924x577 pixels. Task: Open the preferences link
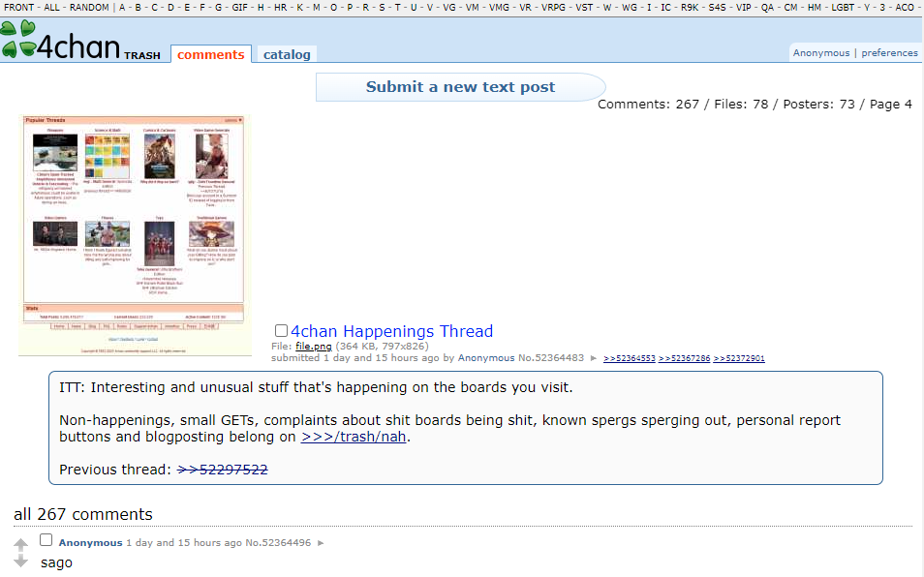click(x=889, y=53)
